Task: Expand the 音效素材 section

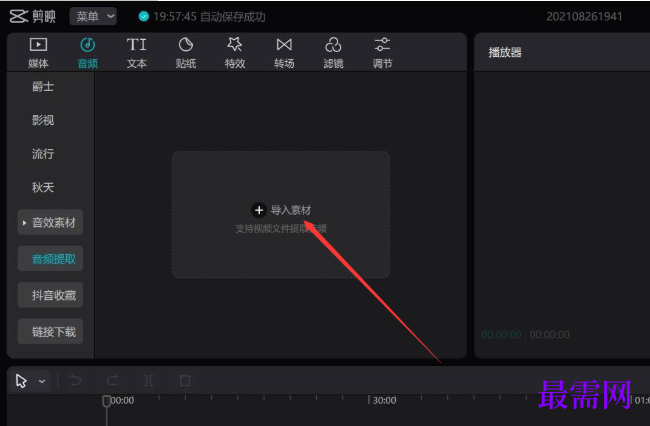Action: pos(50,223)
